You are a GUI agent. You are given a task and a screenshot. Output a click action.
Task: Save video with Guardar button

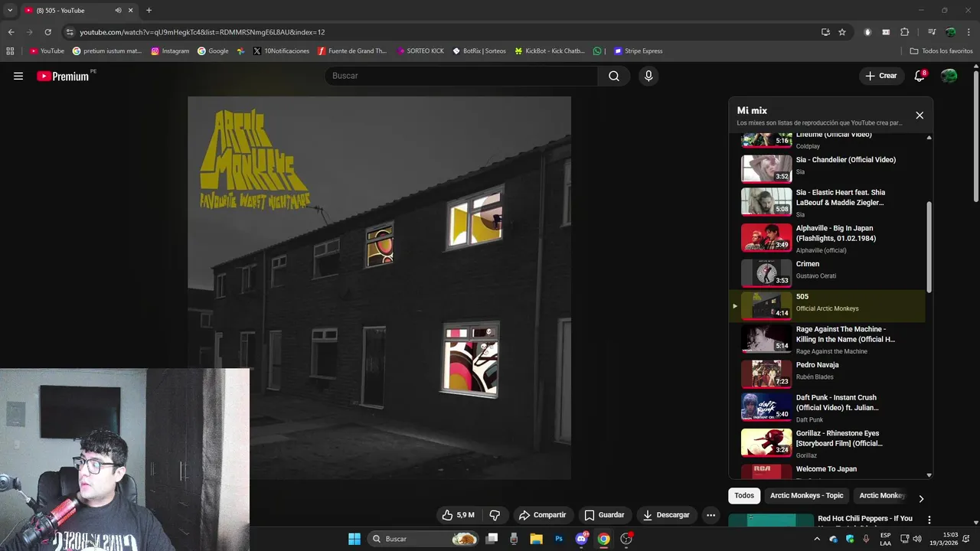[605, 515]
